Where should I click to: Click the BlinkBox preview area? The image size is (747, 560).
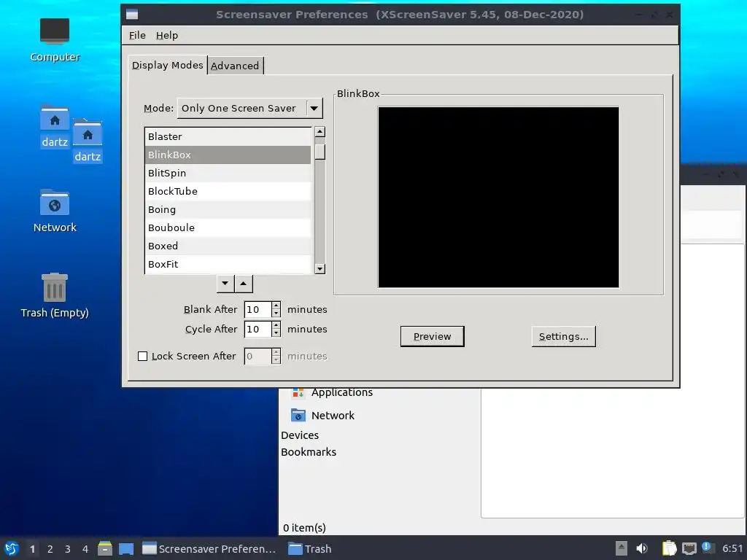click(498, 197)
